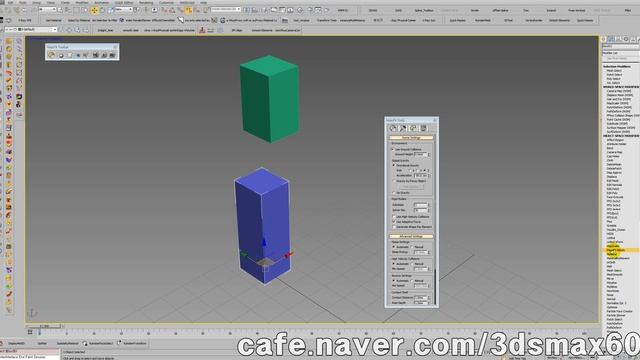Set High Velocity Collisions to Manual
Viewport: 640px width, 360px height.
[412, 264]
